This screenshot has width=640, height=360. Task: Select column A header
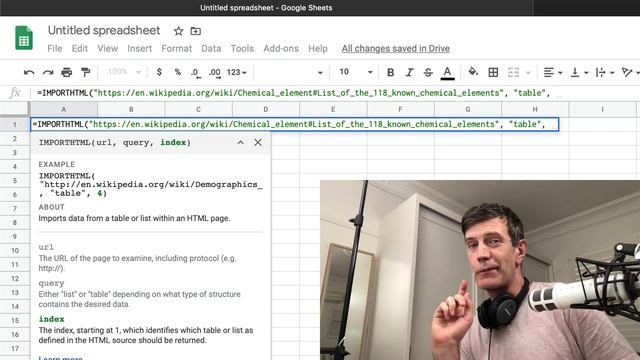(64, 109)
